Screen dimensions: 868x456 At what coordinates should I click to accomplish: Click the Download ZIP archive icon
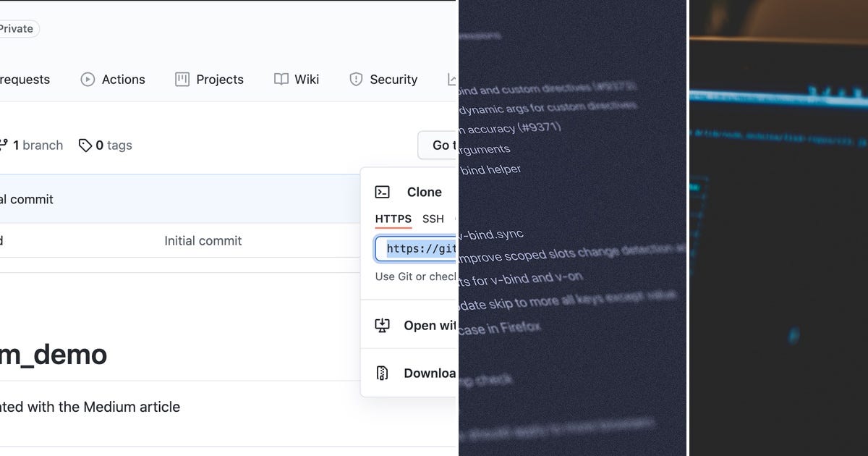pos(383,373)
